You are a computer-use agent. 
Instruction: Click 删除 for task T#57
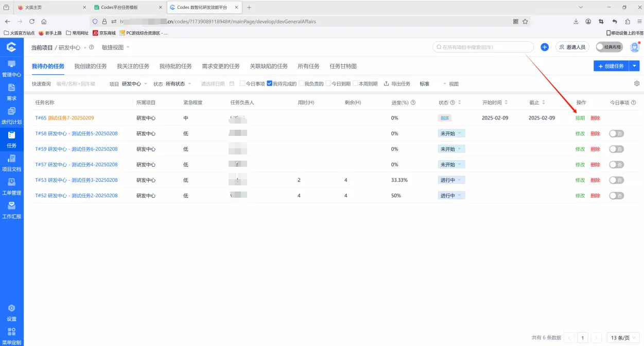click(595, 164)
